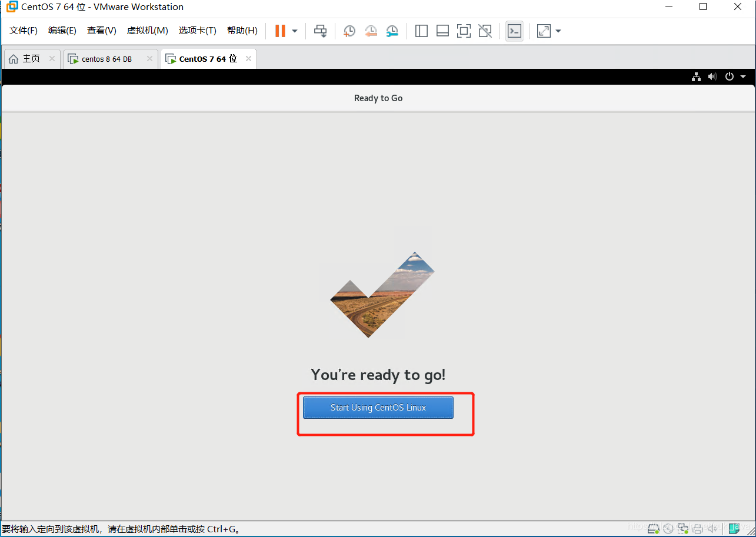Click the hard disk status bar icon
This screenshot has height=537, width=756.
[654, 528]
